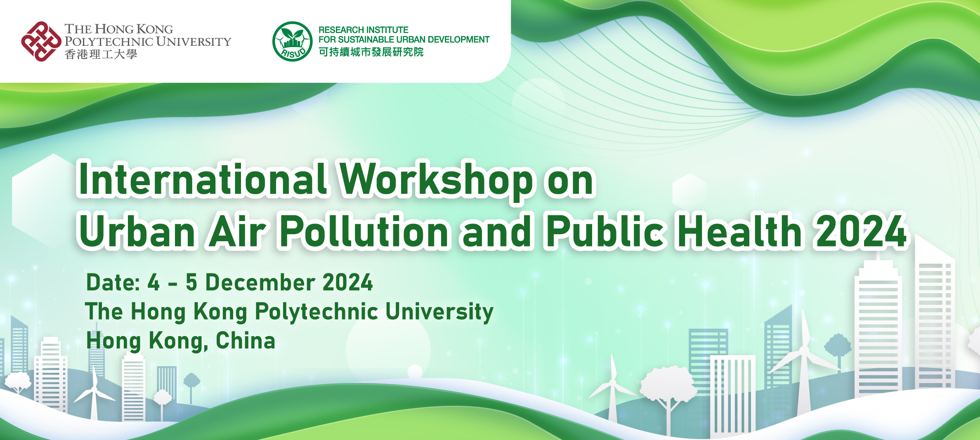This screenshot has width=980, height=440.
Task: Click the white tree at far left edge
Action: pos(17,381)
